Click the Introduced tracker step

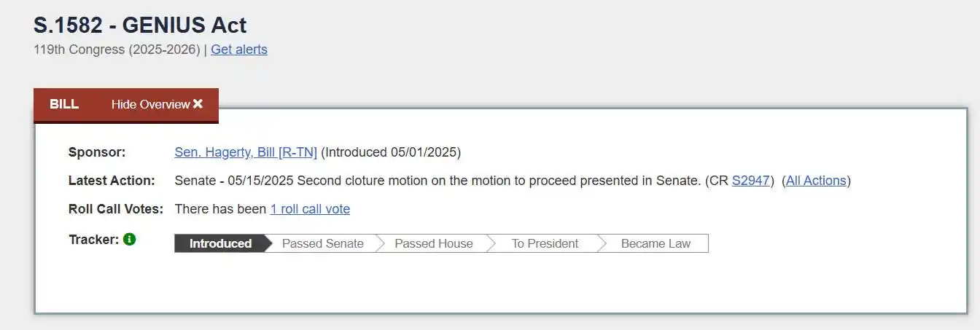[x=220, y=243]
